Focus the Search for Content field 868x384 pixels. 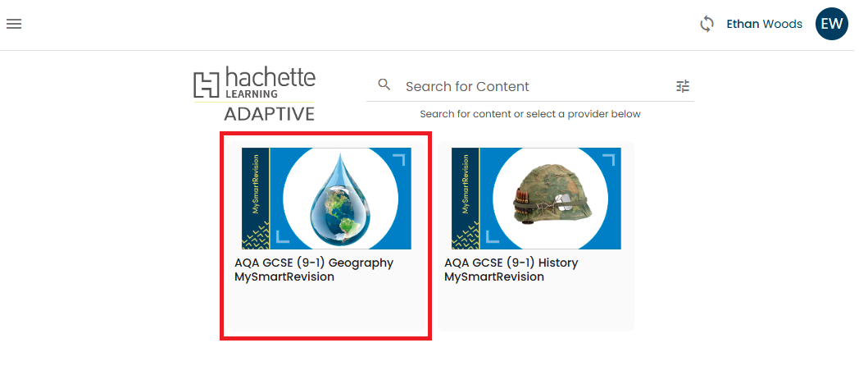(x=533, y=86)
